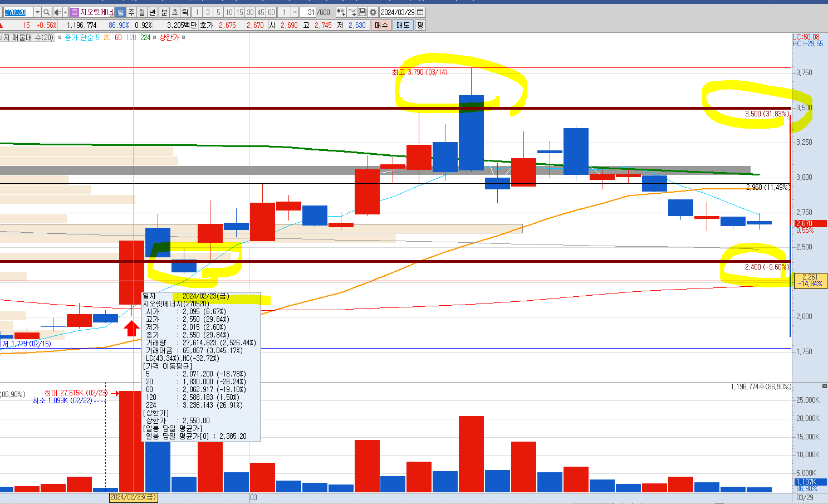Click the 20 moving average period label
This screenshot has width=828, height=504.
click(107, 37)
